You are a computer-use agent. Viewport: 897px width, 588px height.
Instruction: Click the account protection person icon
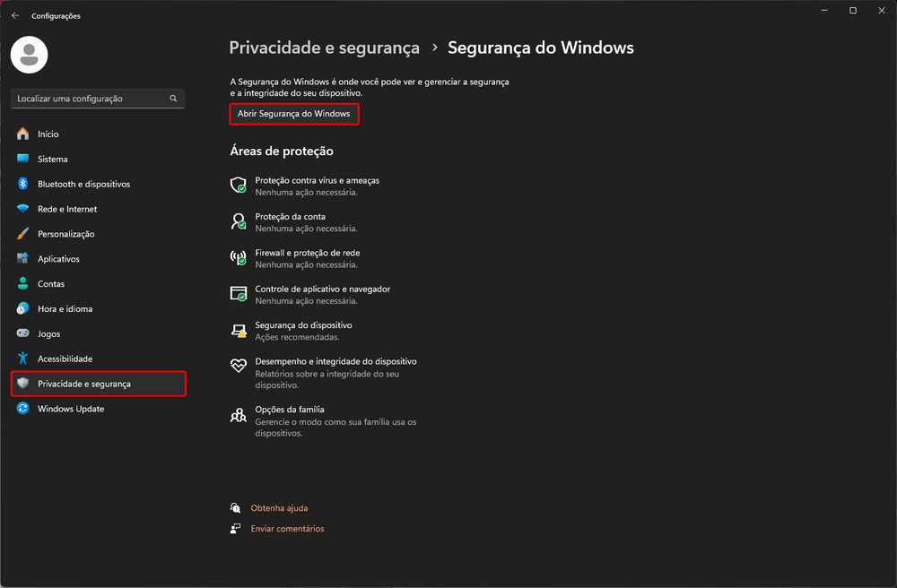pos(238,221)
